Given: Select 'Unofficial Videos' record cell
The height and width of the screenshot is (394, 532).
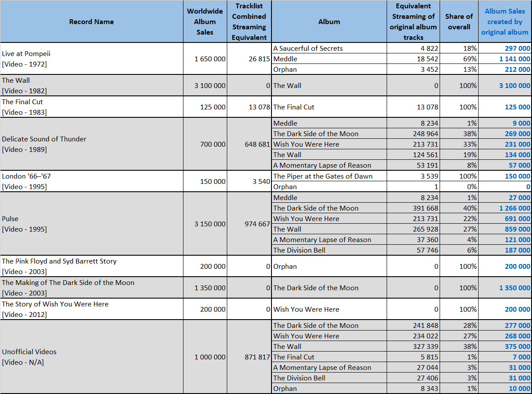Looking at the screenshot, I should click(92, 357).
